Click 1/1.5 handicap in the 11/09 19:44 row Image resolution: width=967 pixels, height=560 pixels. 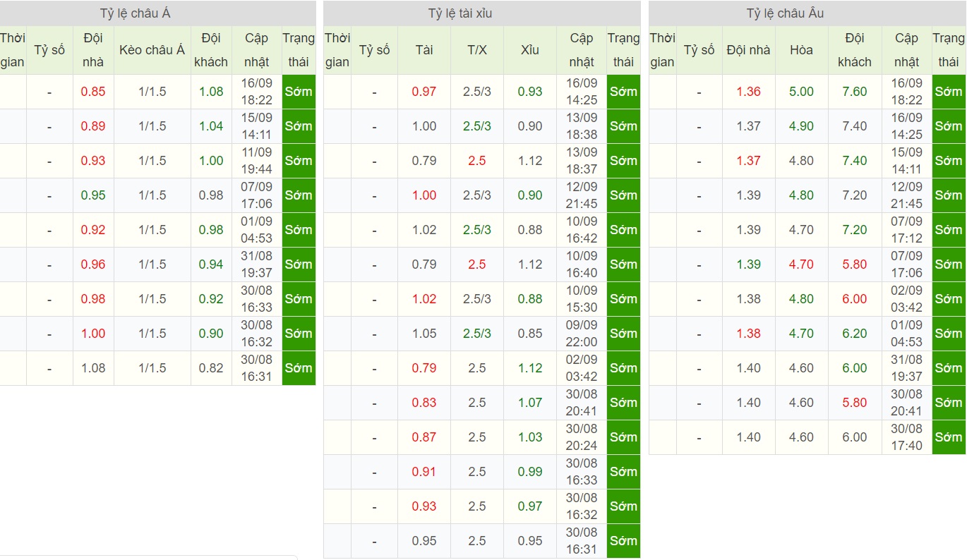pyautogui.click(x=152, y=161)
